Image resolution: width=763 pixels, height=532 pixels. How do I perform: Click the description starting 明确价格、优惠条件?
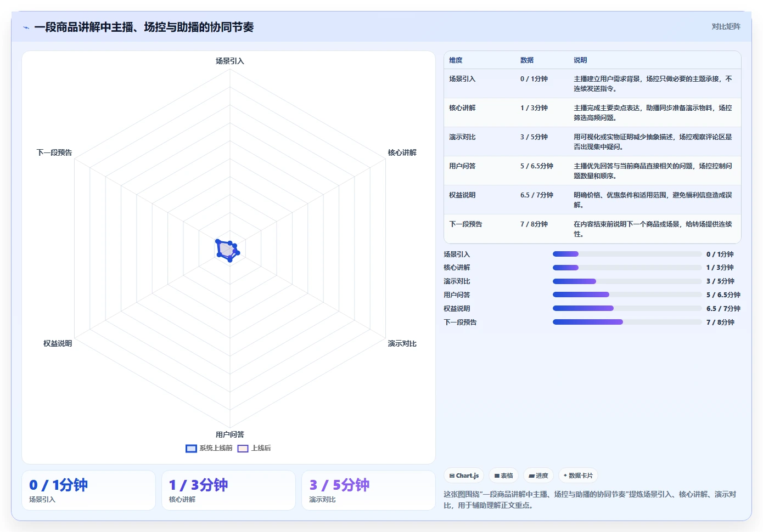click(x=653, y=200)
